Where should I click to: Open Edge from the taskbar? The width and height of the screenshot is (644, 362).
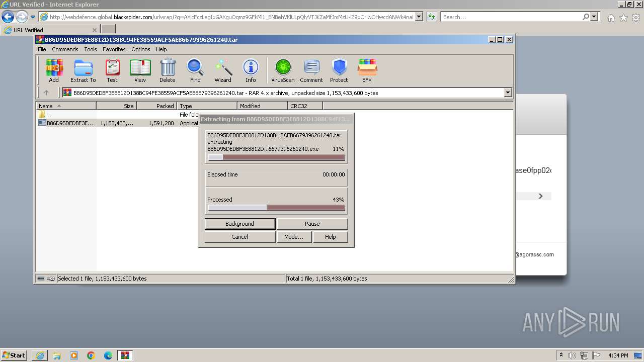point(108,355)
